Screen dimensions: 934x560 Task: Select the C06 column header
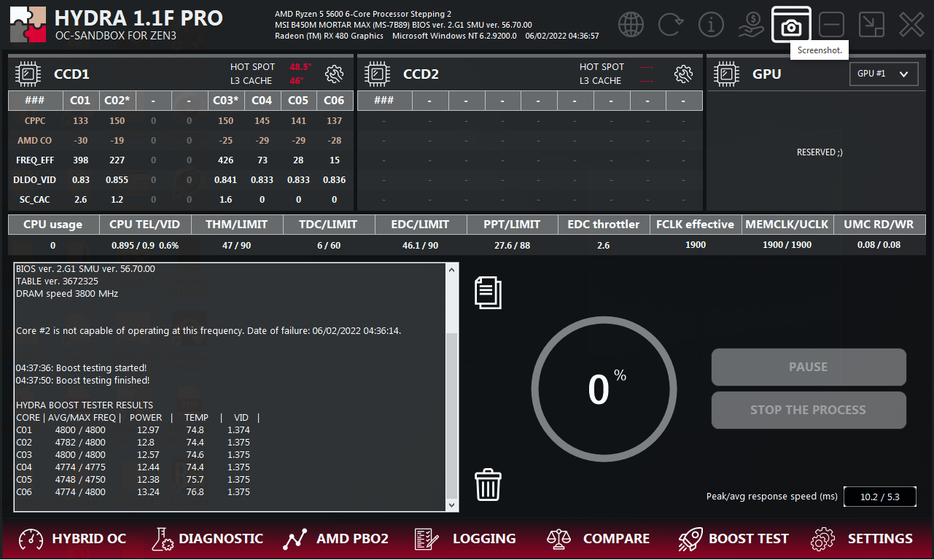(335, 101)
